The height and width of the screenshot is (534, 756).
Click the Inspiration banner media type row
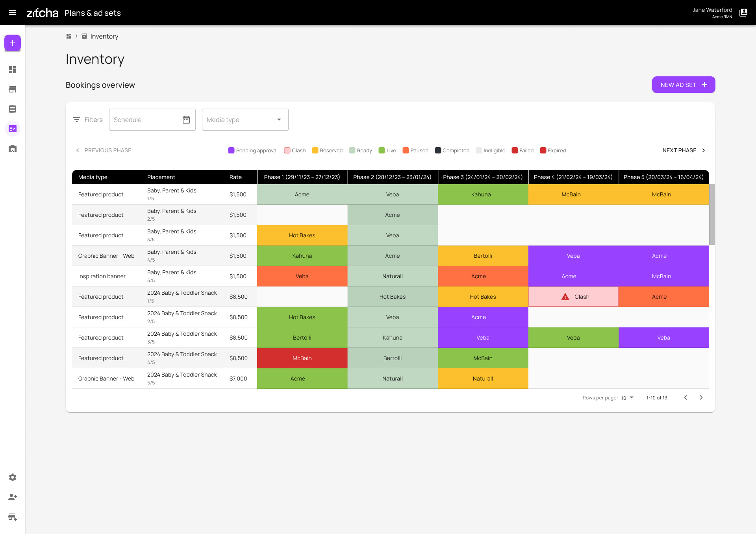[x=102, y=276]
